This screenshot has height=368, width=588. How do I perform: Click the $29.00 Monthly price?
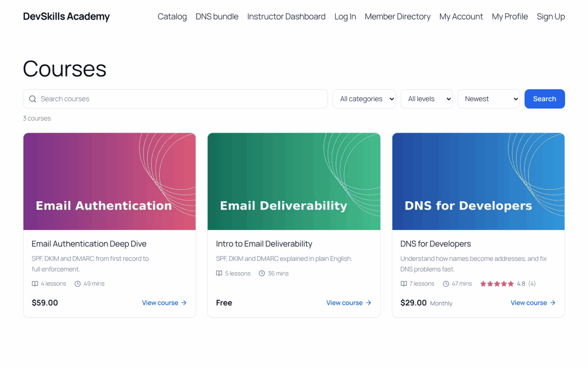426,303
